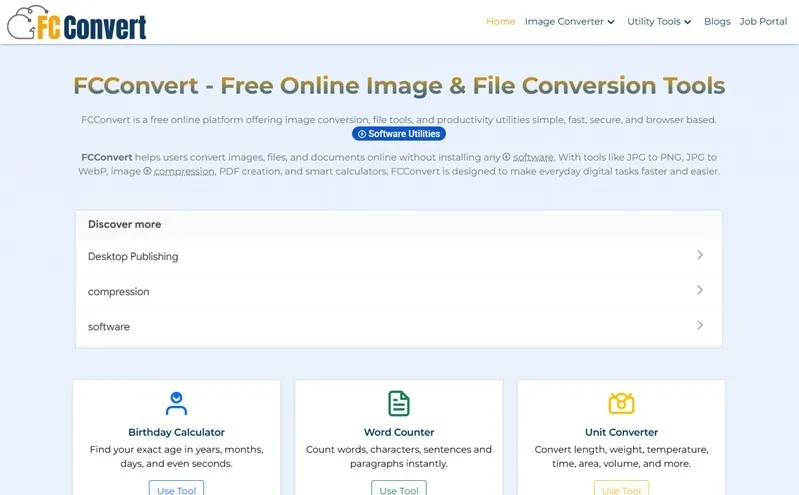Use the Birthday Calculator tool button
799x495 pixels.
176,488
